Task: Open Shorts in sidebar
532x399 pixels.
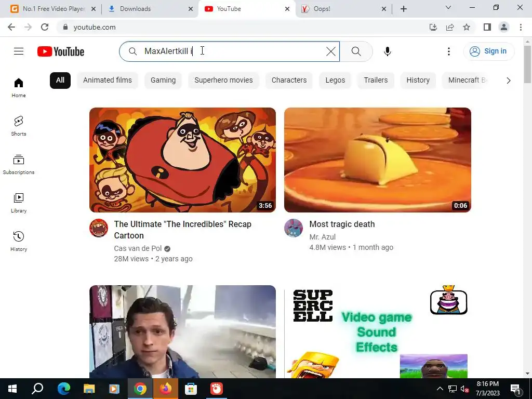Action: pos(19,126)
